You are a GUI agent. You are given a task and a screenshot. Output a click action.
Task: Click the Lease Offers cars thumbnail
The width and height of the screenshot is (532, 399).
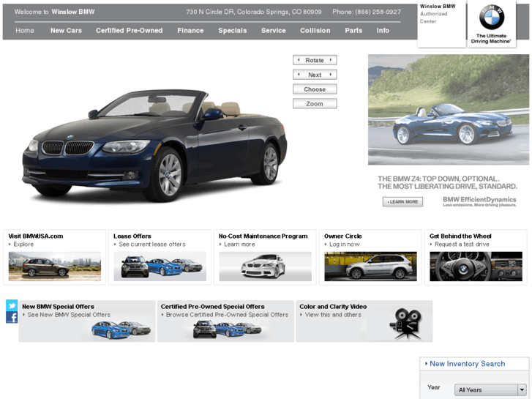[x=160, y=266]
